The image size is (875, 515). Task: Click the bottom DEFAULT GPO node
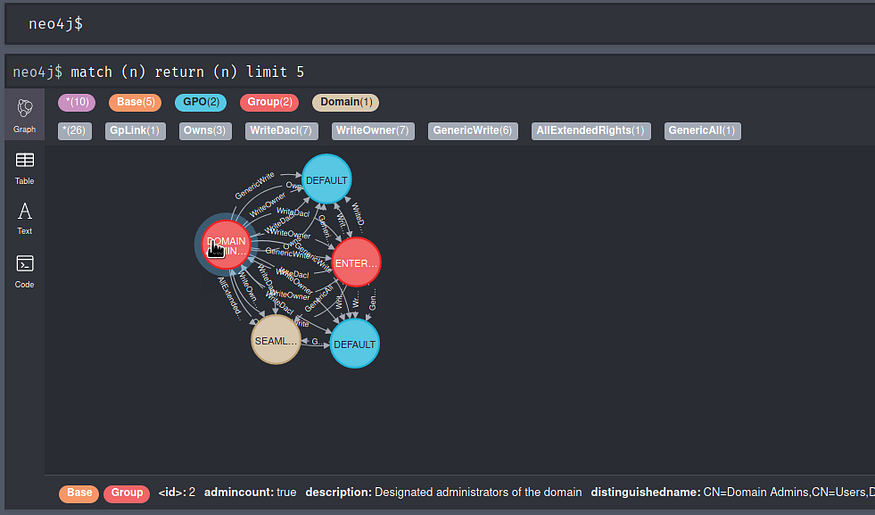coord(354,344)
